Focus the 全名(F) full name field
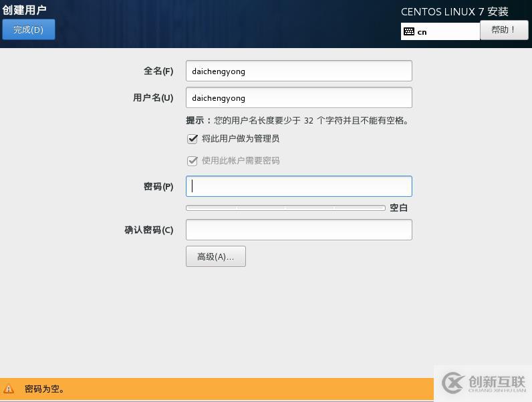The width and height of the screenshot is (532, 402). coord(299,71)
